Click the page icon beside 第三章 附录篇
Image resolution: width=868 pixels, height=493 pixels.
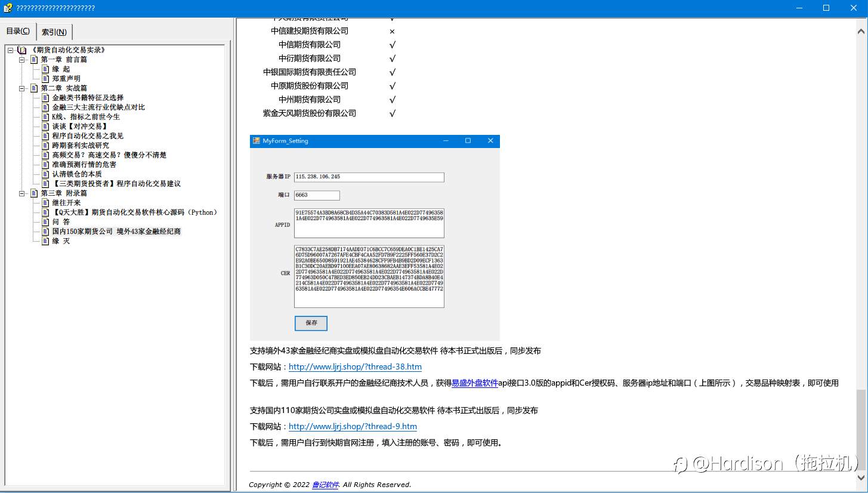[34, 193]
